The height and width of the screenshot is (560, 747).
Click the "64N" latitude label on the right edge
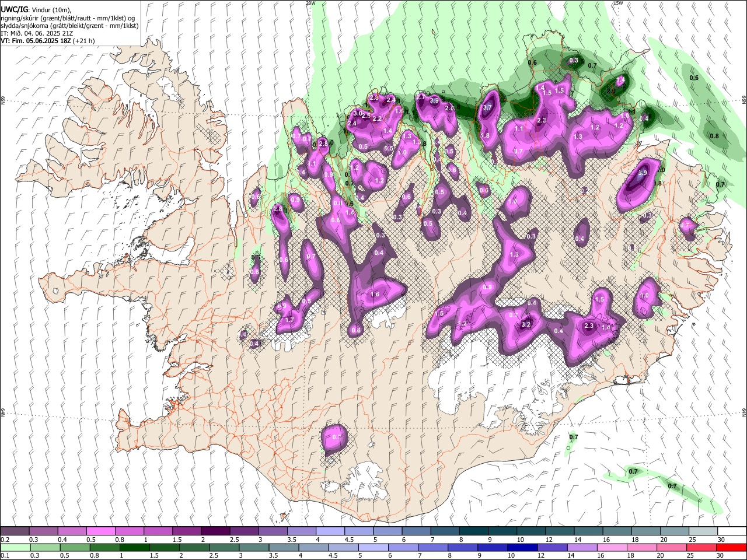(744, 412)
